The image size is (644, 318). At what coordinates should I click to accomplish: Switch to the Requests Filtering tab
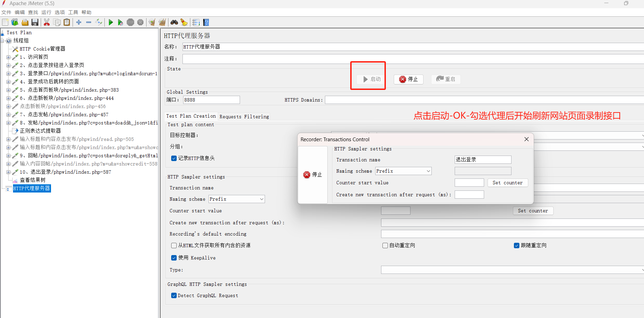point(244,117)
